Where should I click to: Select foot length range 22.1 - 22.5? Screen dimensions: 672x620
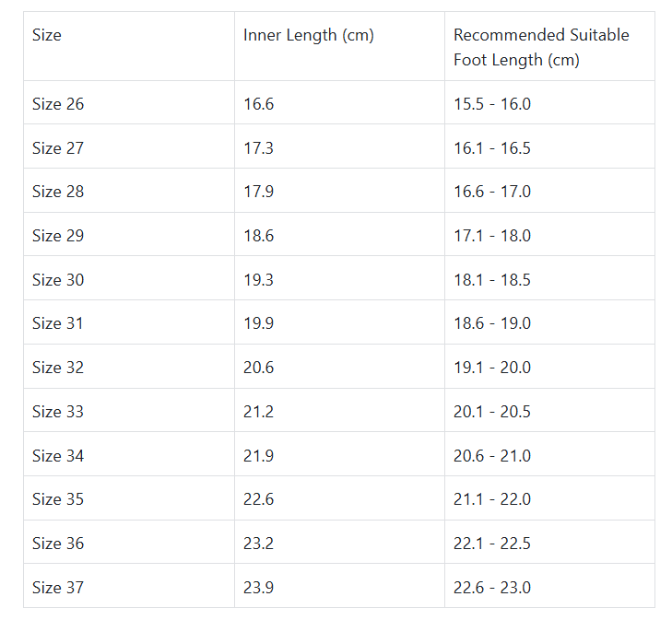tap(492, 544)
